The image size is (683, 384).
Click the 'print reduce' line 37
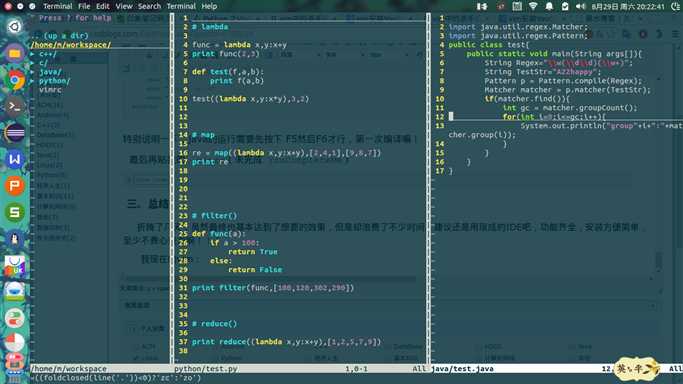coord(287,342)
